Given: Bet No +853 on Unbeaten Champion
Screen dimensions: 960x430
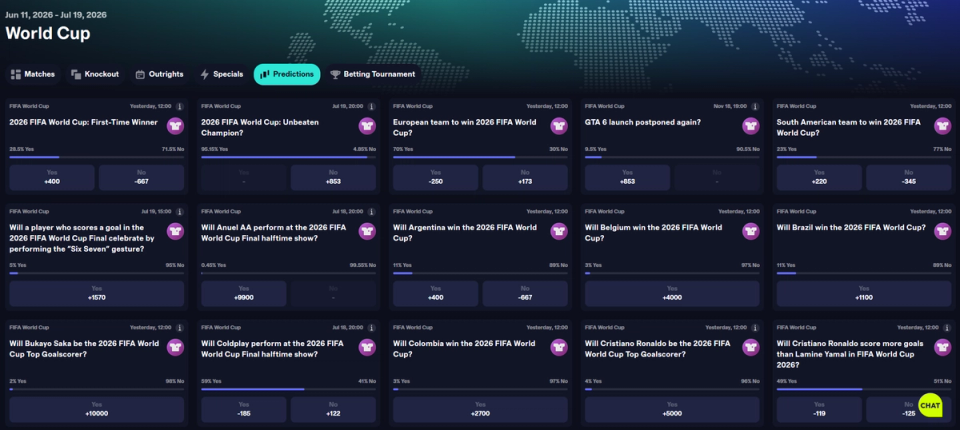Looking at the screenshot, I should click(333, 178).
